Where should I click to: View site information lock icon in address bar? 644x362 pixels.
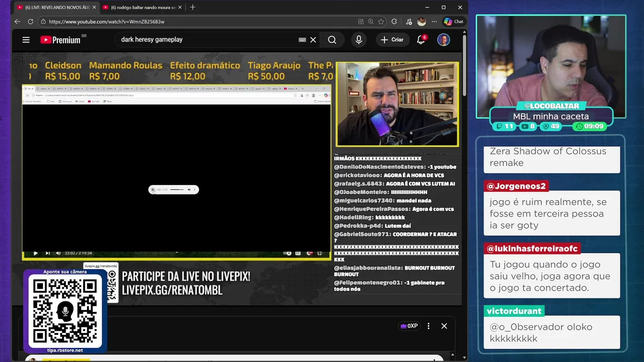(43, 22)
